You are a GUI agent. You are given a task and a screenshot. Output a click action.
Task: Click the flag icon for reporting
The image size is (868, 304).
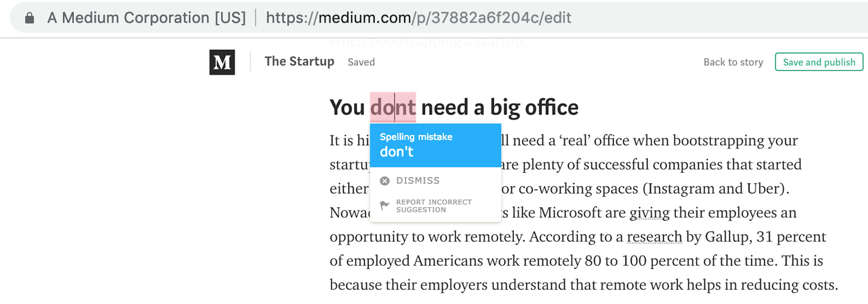[x=384, y=205]
